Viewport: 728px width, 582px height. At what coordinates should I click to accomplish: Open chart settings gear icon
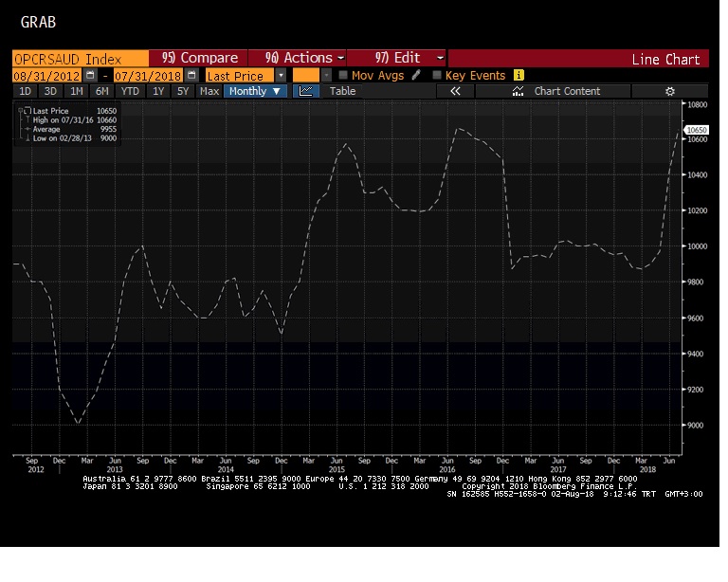coord(669,91)
